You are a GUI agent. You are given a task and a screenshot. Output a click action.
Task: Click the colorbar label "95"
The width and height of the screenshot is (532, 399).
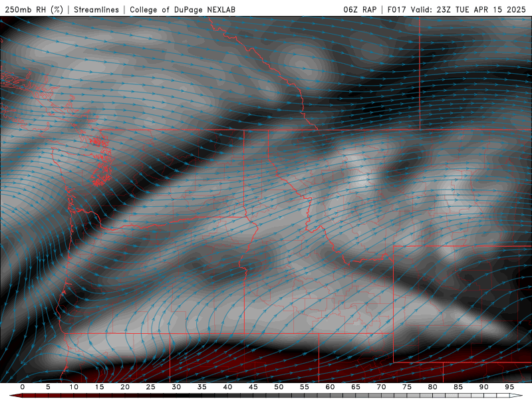click(x=509, y=387)
